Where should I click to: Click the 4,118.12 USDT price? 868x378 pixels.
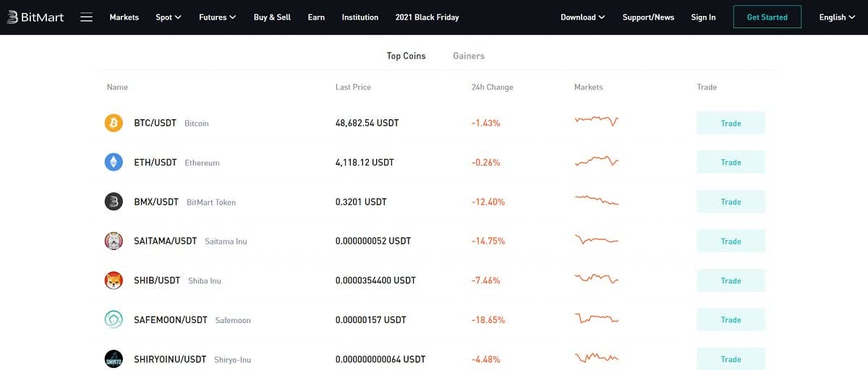tap(365, 162)
